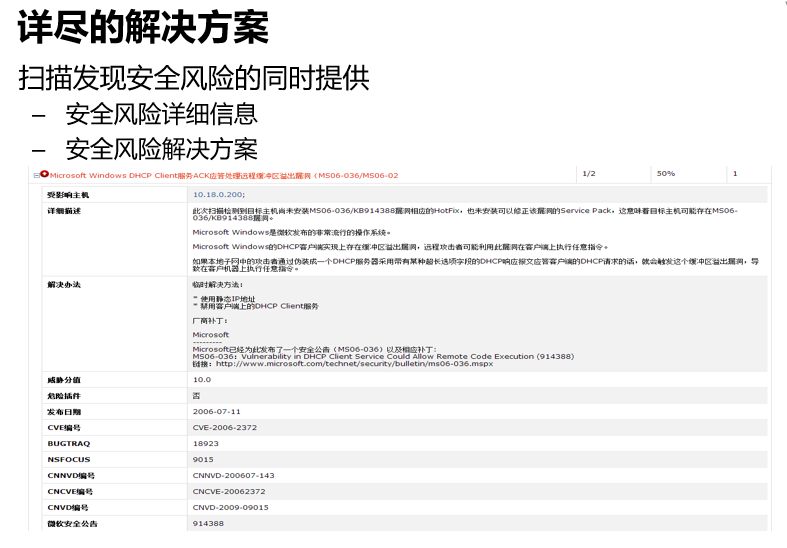Select the bulletin value 914388

click(x=208, y=524)
